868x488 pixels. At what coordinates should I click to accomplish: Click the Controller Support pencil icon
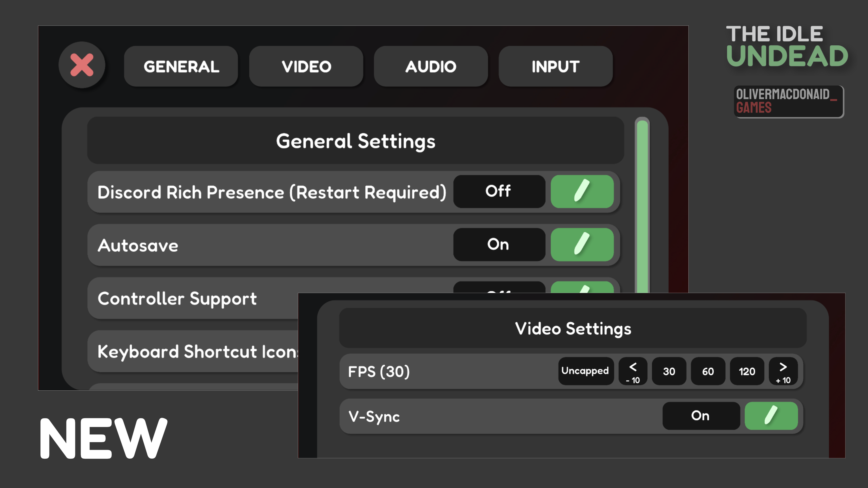[x=582, y=288]
